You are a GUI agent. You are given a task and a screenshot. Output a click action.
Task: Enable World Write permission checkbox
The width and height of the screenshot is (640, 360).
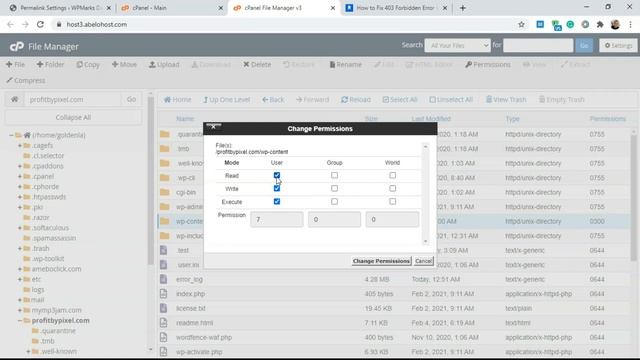click(x=392, y=188)
